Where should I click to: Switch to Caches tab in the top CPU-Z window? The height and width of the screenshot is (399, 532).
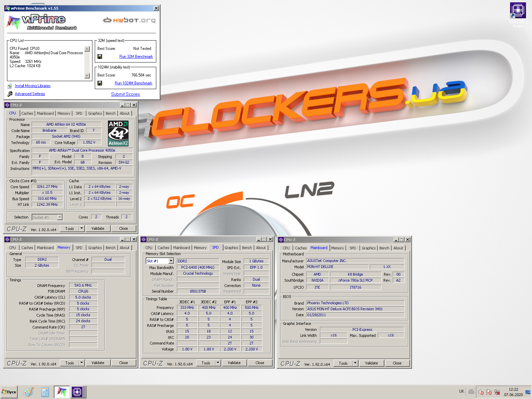[27, 113]
